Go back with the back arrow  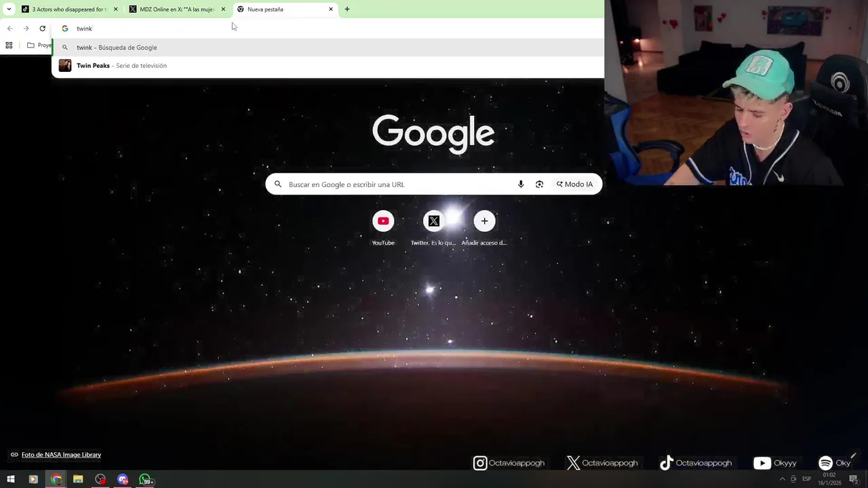pos(10,28)
